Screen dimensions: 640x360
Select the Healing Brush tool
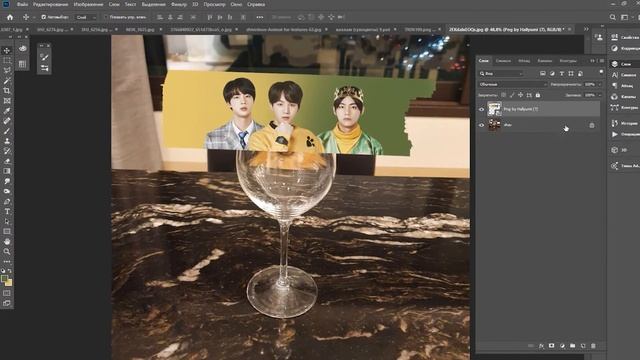7,121
